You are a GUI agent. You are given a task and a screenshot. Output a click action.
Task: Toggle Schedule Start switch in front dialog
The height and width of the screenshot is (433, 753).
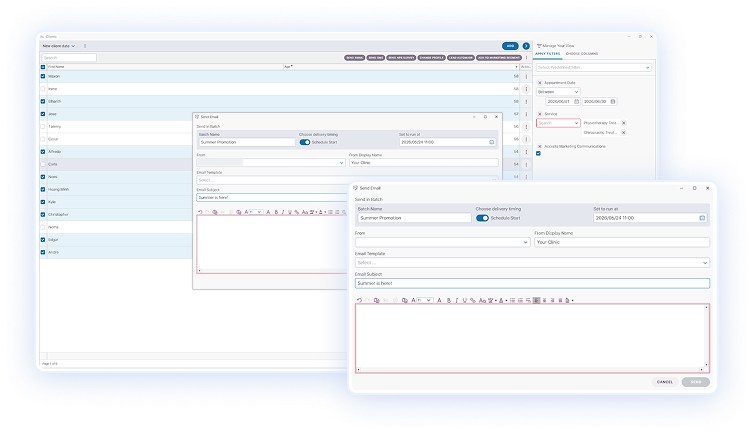point(482,217)
